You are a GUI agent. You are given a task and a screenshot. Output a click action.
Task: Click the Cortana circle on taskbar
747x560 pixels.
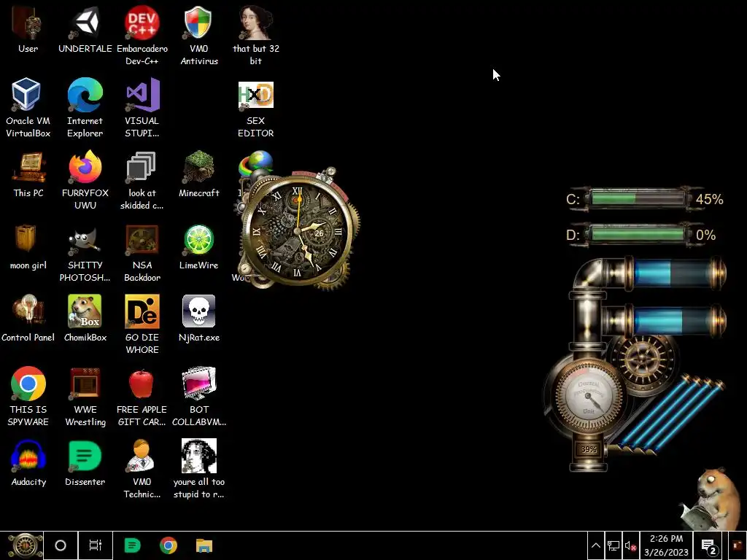pos(61,545)
